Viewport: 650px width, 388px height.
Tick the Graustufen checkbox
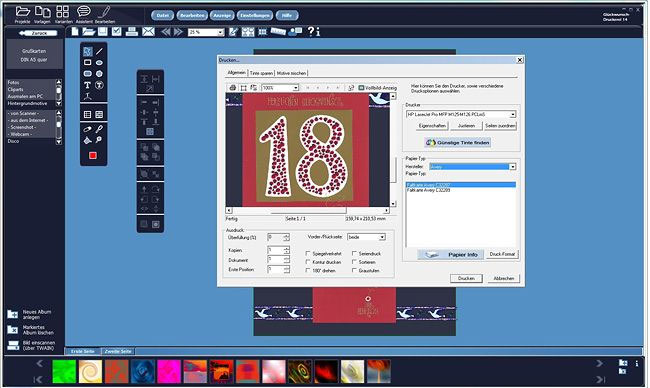click(354, 270)
